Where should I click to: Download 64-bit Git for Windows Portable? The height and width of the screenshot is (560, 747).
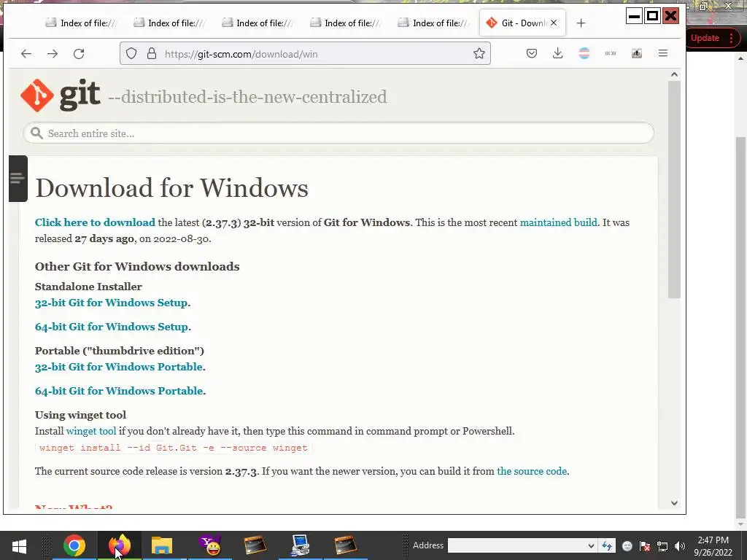point(119,391)
